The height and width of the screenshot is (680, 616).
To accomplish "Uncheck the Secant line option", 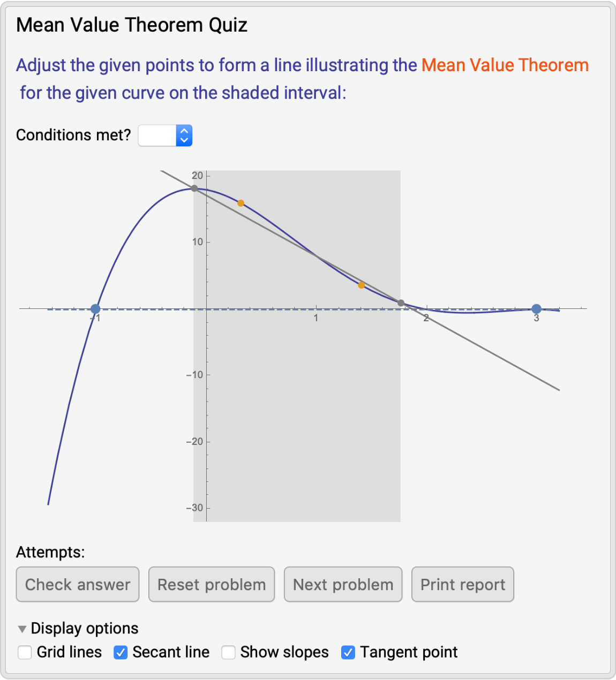I will click(x=121, y=652).
